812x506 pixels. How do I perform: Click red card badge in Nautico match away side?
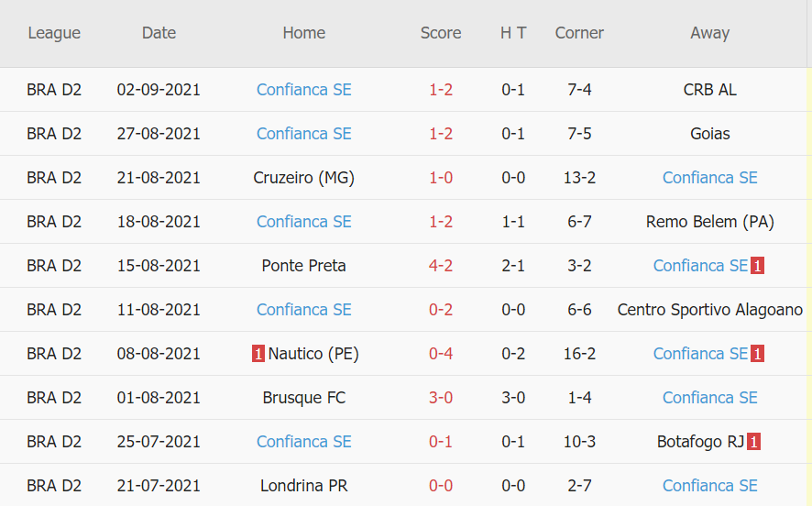tap(757, 354)
